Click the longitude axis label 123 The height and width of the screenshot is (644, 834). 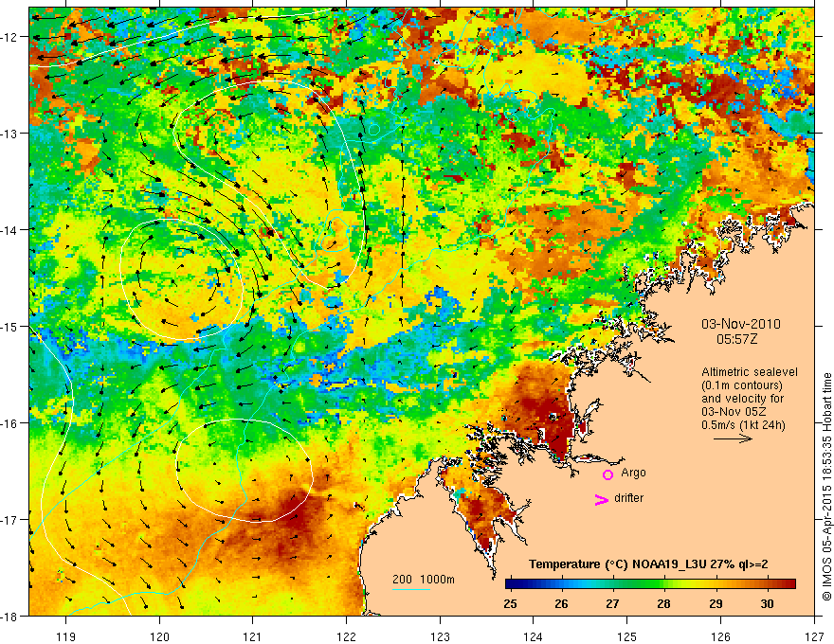click(440, 636)
